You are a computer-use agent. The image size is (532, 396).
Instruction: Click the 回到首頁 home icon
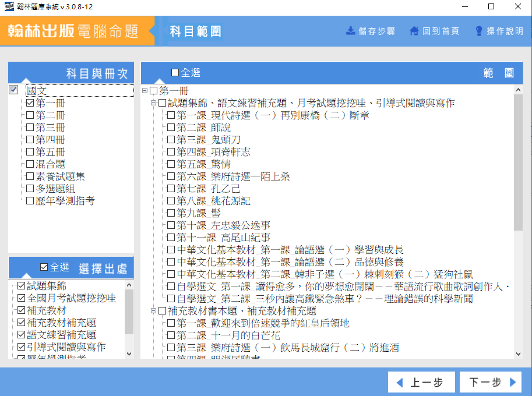pyautogui.click(x=414, y=31)
